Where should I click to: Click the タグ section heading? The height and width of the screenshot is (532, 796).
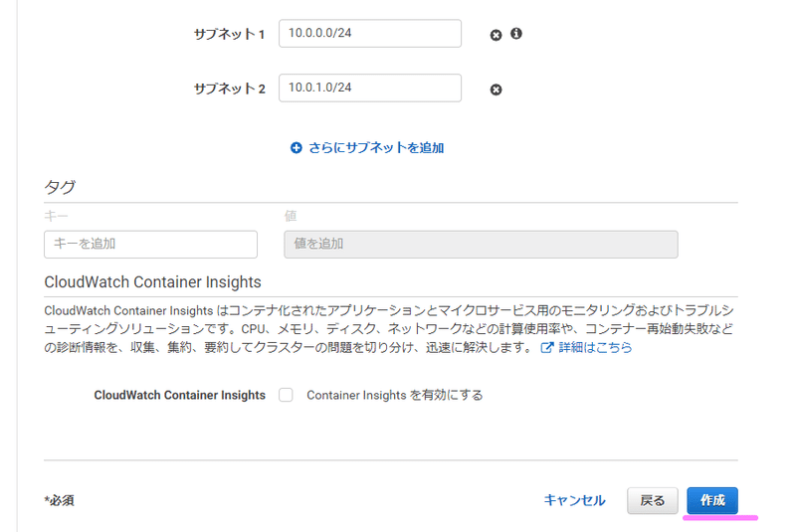click(x=60, y=187)
